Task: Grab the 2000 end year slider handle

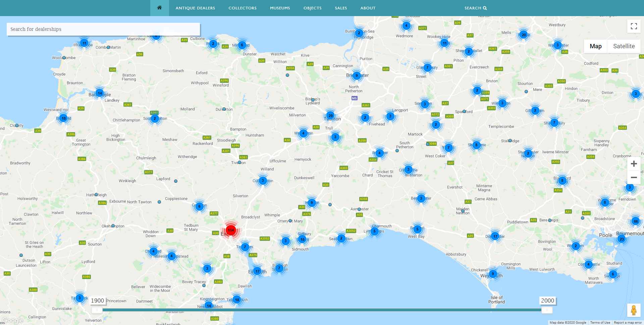Action: tap(547, 310)
